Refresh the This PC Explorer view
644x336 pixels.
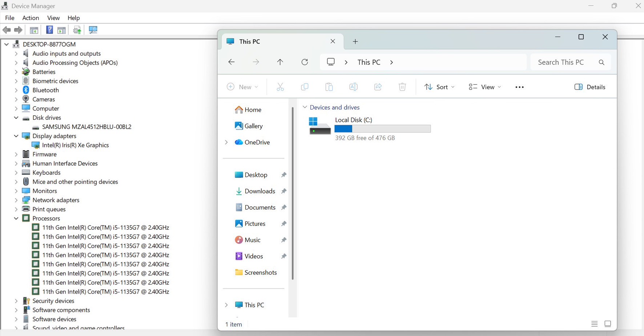[305, 62]
